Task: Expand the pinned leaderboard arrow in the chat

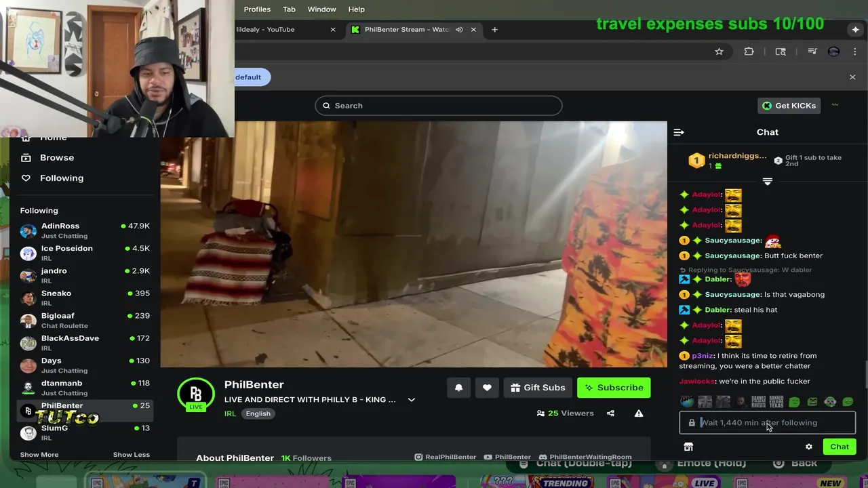Action: pyautogui.click(x=768, y=182)
